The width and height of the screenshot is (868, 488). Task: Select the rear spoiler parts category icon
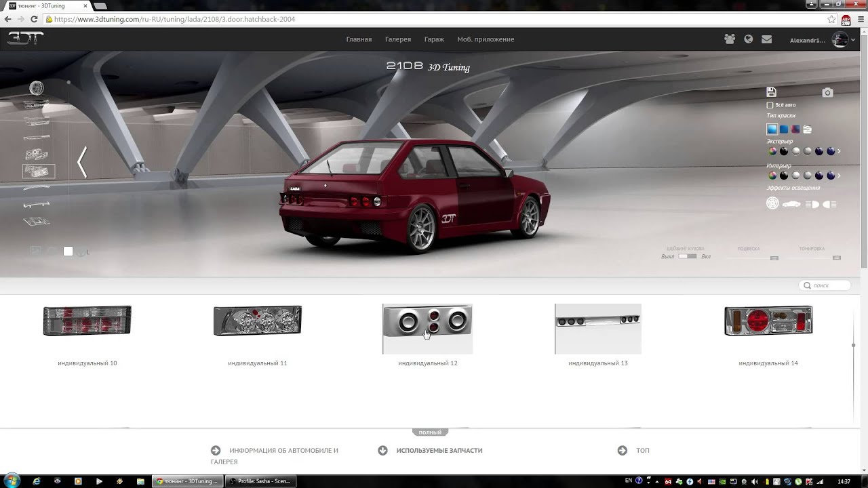tap(37, 205)
